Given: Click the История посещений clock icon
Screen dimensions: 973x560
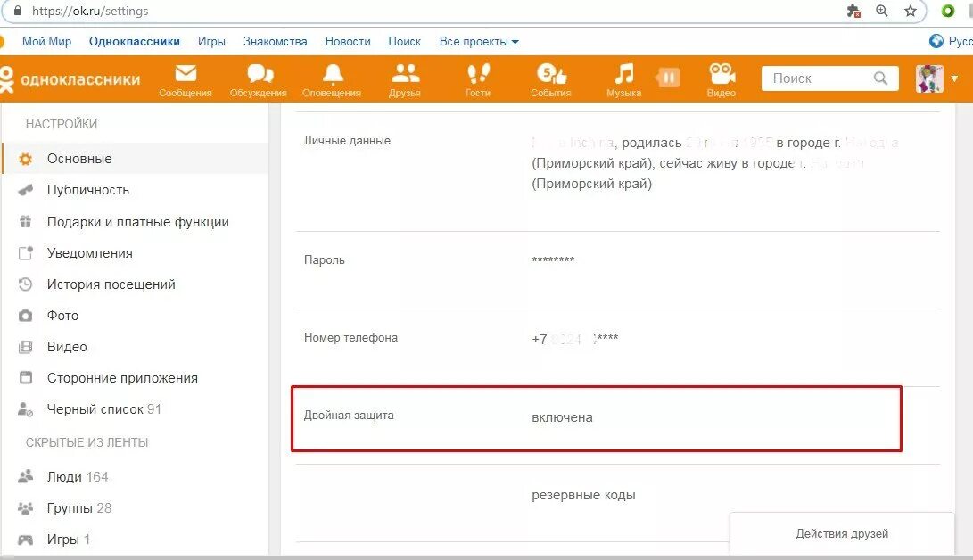Looking at the screenshot, I should [26, 284].
